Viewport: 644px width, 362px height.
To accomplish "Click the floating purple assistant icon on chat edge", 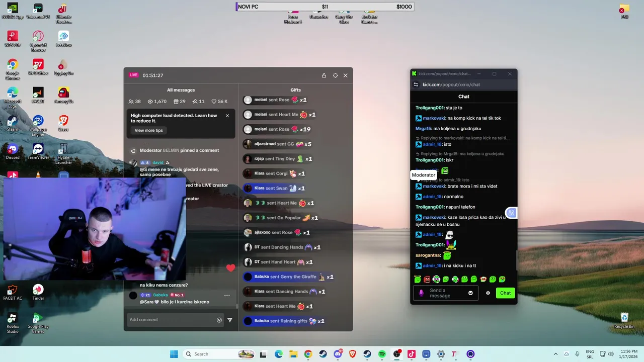I will click(x=511, y=213).
